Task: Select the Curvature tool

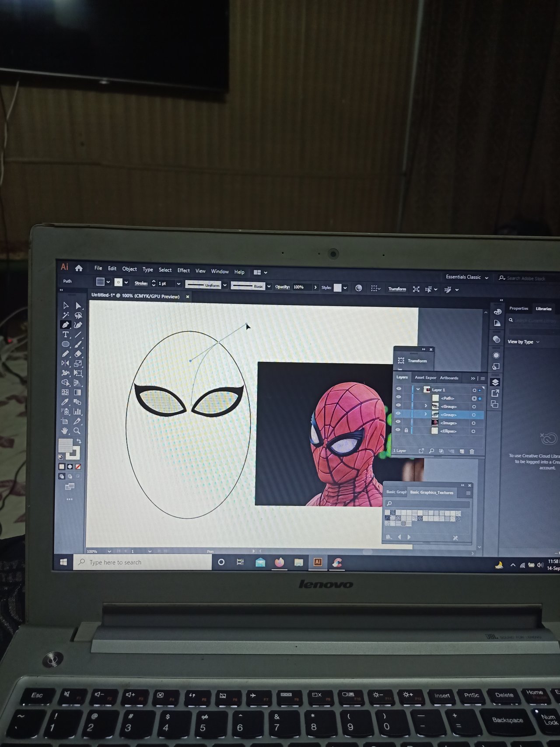Action: [78, 325]
